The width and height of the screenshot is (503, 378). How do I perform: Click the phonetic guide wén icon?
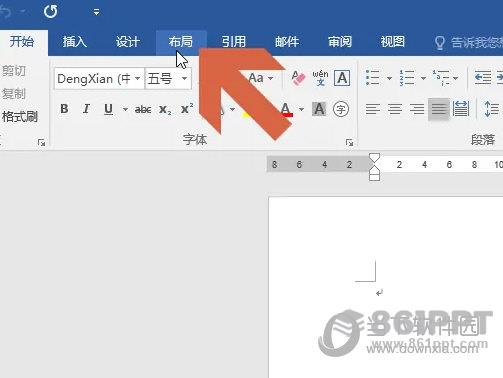coord(320,78)
